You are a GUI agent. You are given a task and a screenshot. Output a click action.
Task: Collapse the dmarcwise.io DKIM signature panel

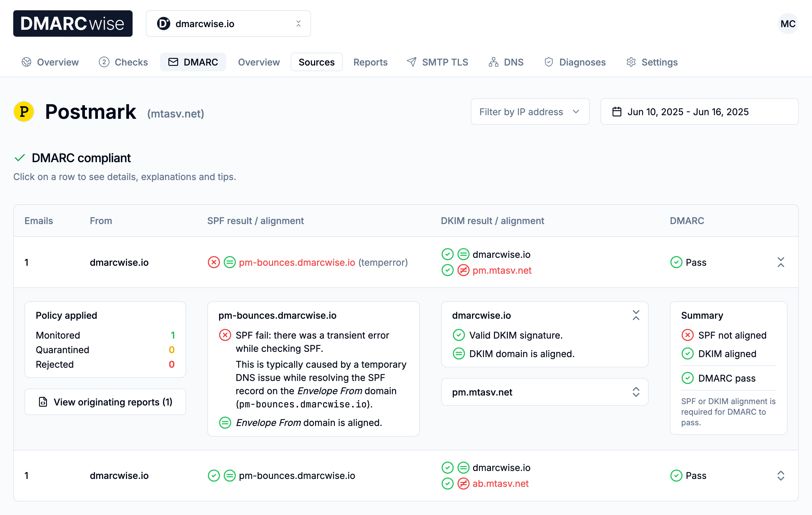(636, 315)
